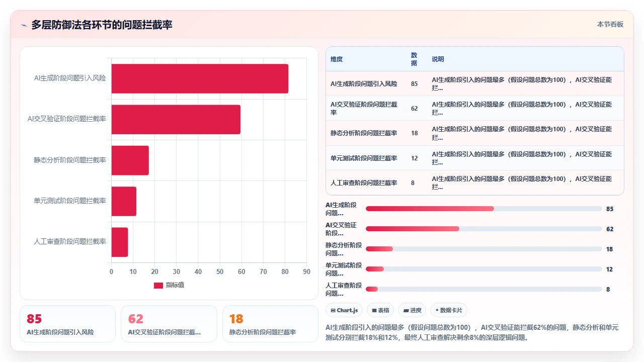Click the 人工审查阶段问题拦截率 chart bar
Image resolution: width=644 pixels, height=362 pixels.
120,242
